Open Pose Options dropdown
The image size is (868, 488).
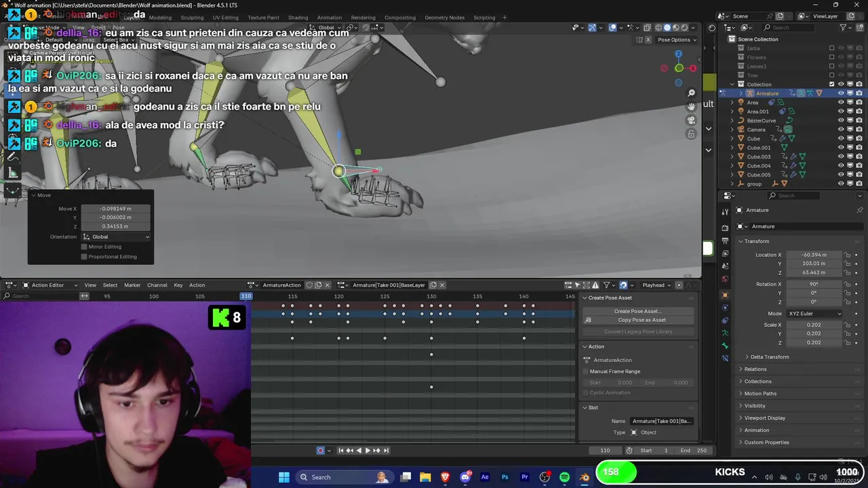click(x=676, y=40)
